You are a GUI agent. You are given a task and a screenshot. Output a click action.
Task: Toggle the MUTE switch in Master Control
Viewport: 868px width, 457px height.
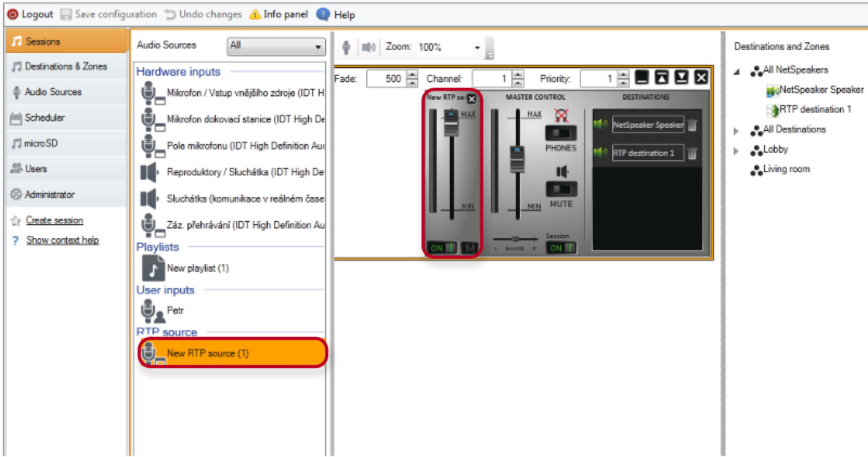(561, 189)
